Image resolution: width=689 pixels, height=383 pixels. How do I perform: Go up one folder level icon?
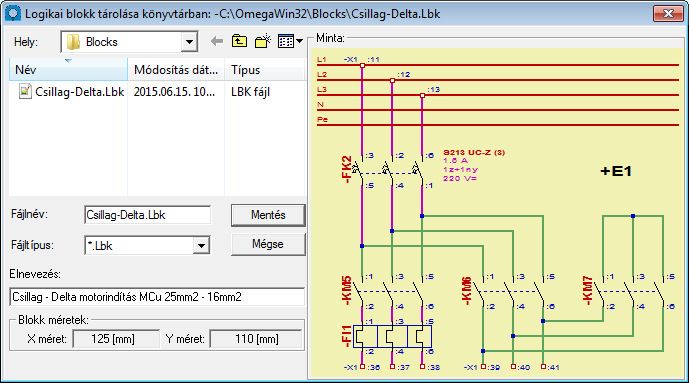point(239,41)
